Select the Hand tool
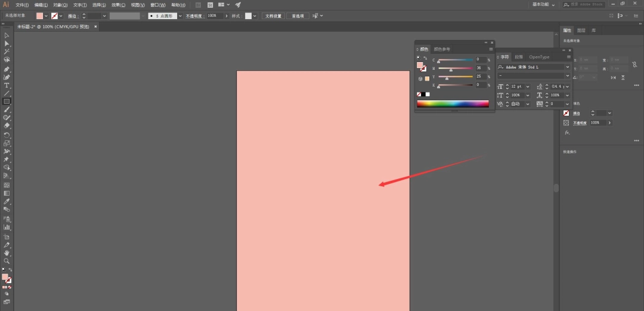Screen dimensions: 644x311 [7, 253]
